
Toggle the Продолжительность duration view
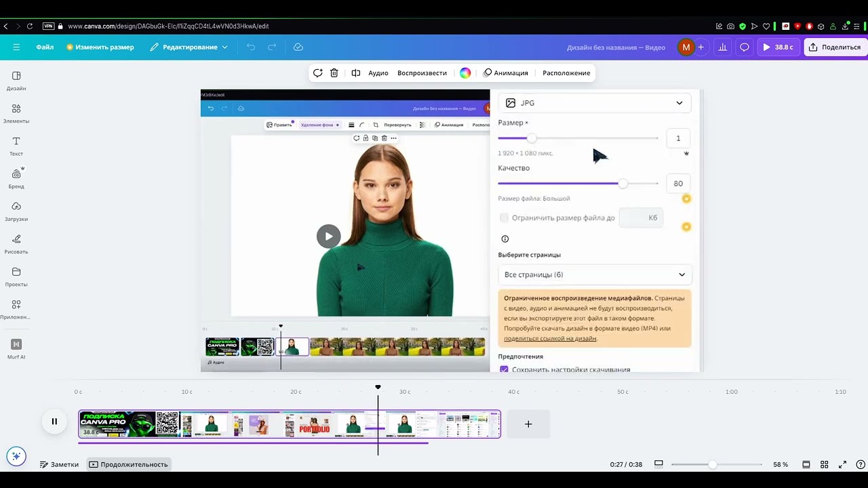click(128, 464)
